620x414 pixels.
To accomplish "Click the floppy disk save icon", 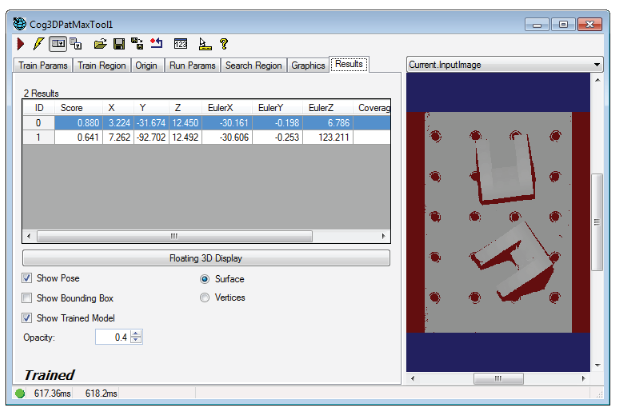I will [119, 44].
